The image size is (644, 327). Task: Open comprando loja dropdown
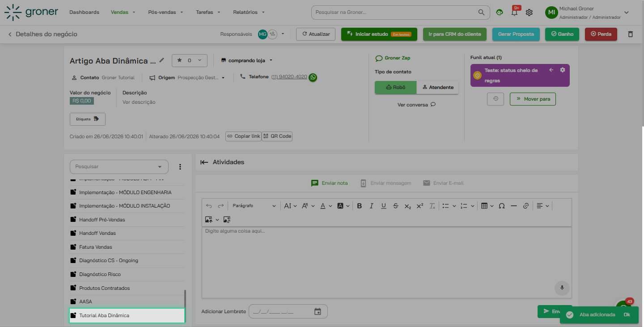click(246, 60)
